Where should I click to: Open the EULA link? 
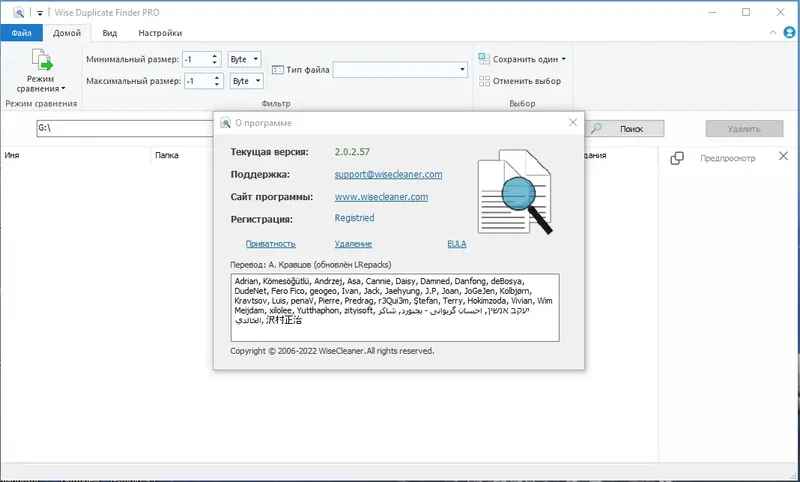pos(457,244)
